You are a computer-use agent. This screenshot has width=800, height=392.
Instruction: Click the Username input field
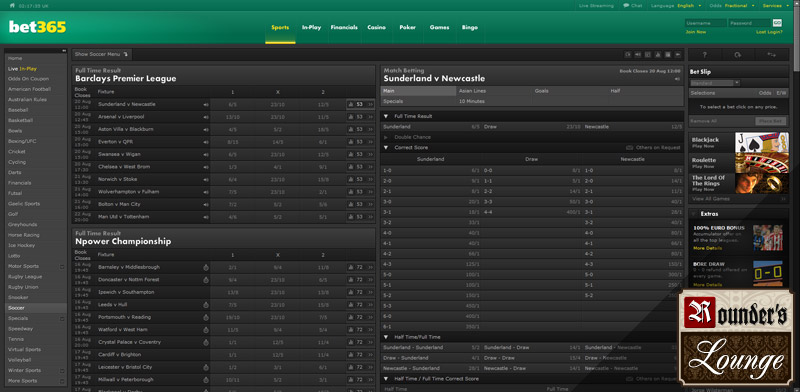(x=706, y=23)
